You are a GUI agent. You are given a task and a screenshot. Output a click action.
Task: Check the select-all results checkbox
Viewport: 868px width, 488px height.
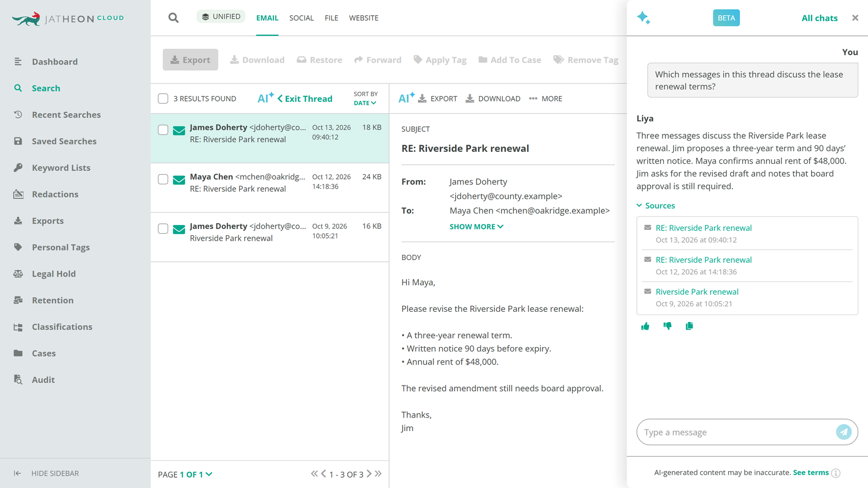pyautogui.click(x=163, y=98)
